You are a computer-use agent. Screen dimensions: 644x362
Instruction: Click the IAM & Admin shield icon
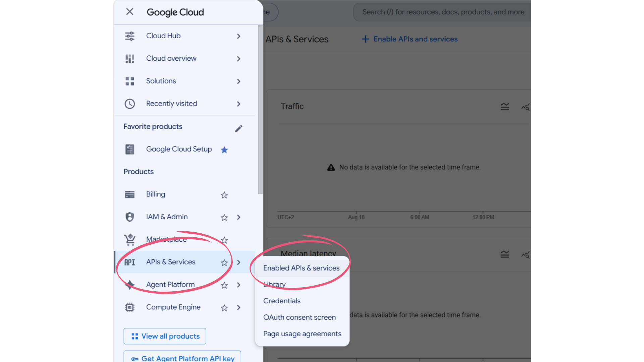click(x=130, y=217)
